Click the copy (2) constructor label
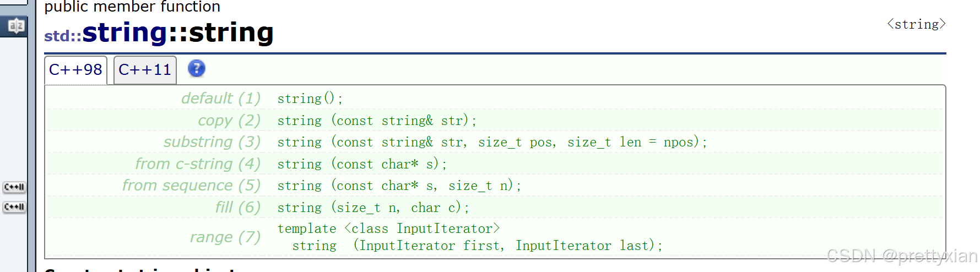Viewport: 980px width, 272px height. click(229, 121)
